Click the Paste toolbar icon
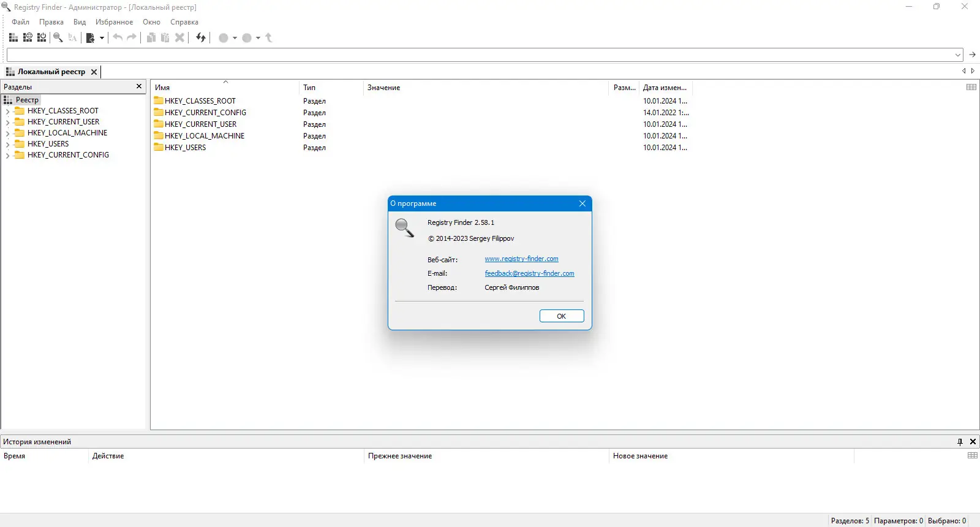 [165, 37]
